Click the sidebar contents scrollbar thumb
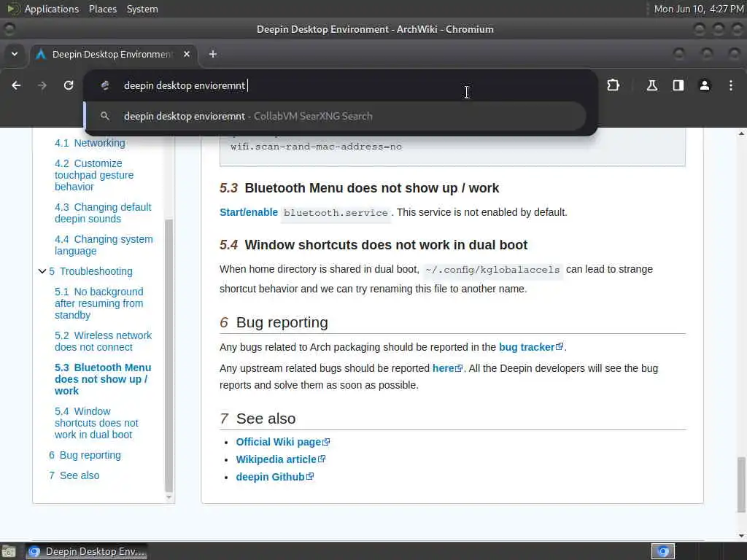The height and width of the screenshot is (560, 747). click(169, 355)
